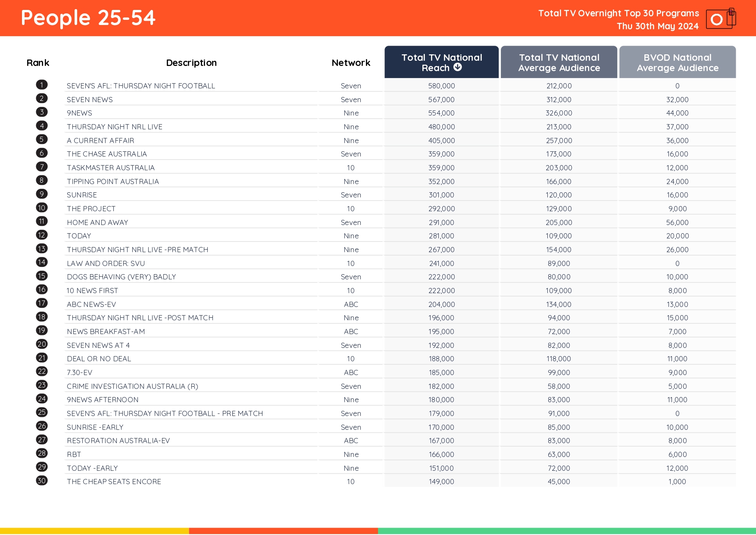The image size is (756, 535).
Task: Click the device icon beside the TV logo
Action: point(731,17)
